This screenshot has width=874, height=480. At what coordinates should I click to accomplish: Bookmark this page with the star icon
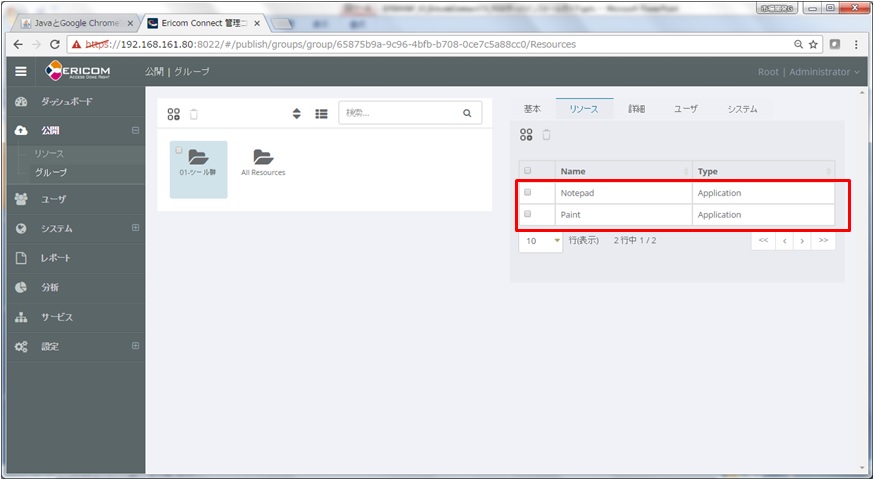[x=813, y=44]
